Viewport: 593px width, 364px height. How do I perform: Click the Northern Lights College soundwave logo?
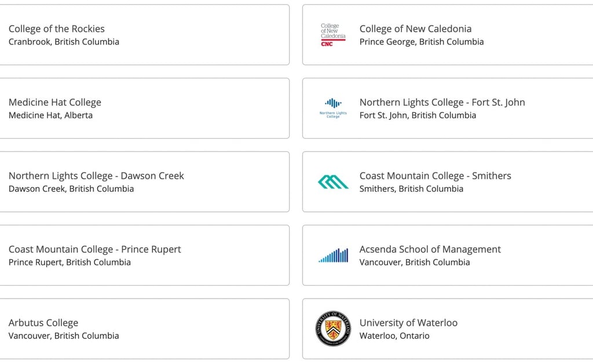333,108
